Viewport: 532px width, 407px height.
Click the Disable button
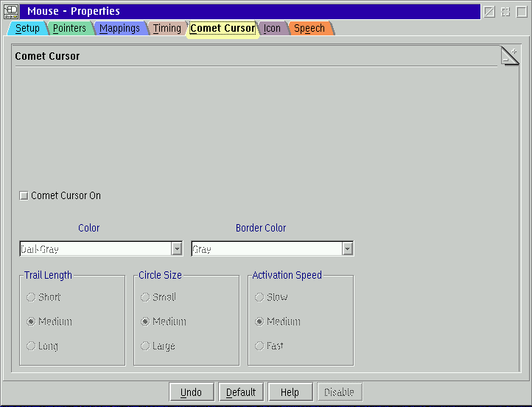(x=340, y=392)
